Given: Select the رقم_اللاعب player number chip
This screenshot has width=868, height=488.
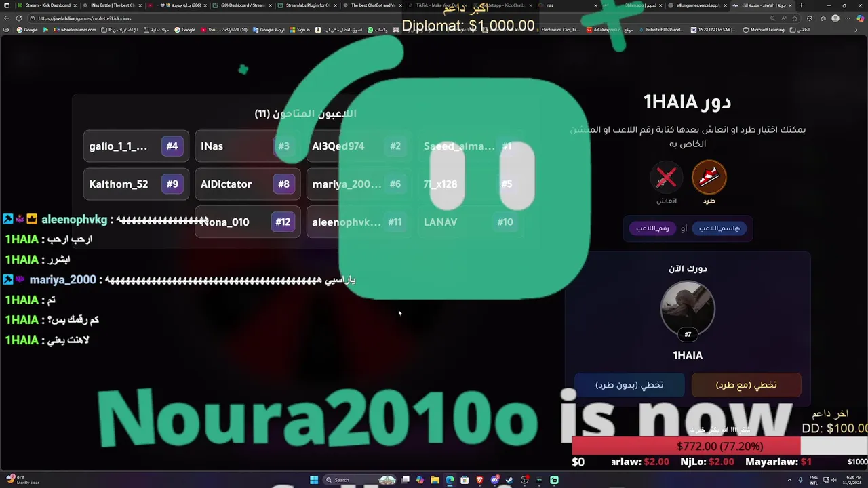Looking at the screenshot, I should coord(652,228).
